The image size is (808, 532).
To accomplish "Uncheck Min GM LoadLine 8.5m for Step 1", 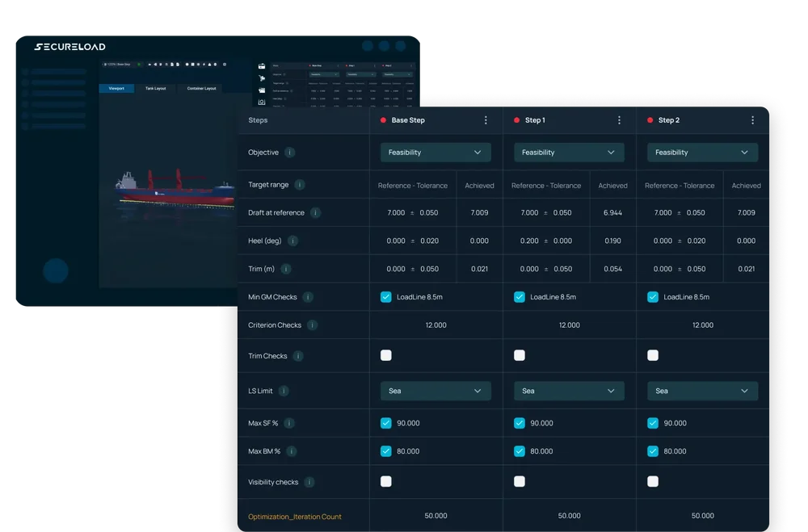I will (520, 297).
